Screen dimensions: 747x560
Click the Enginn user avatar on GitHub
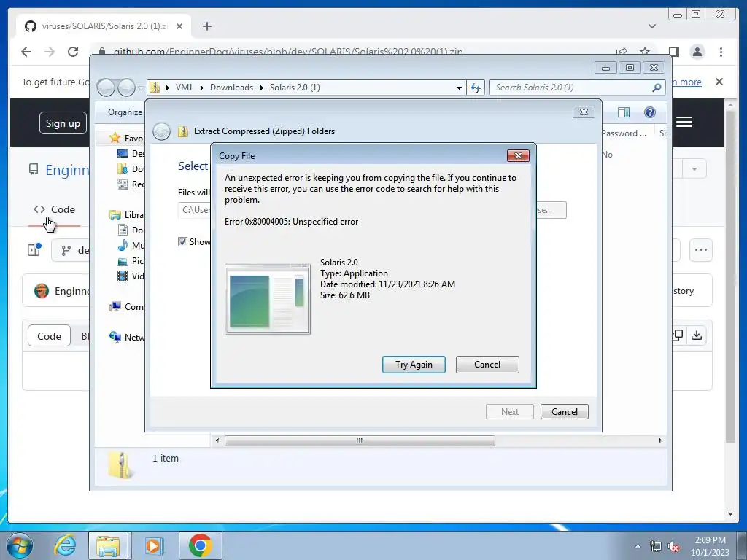42,290
